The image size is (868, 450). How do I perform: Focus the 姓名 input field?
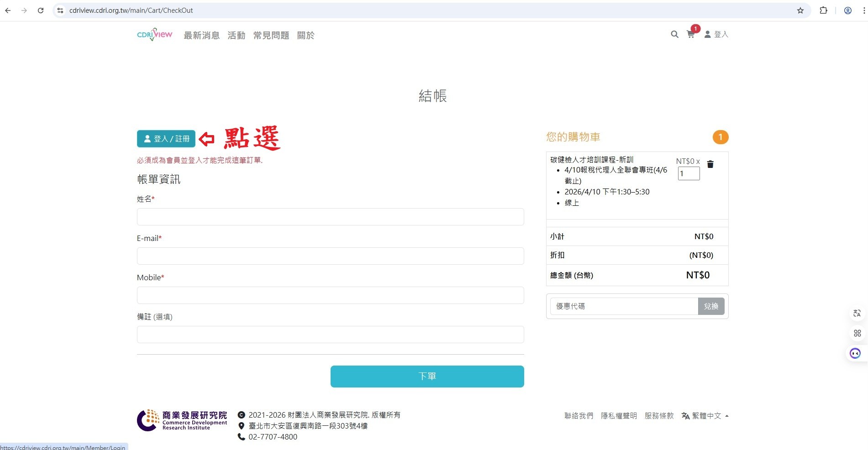pos(330,217)
